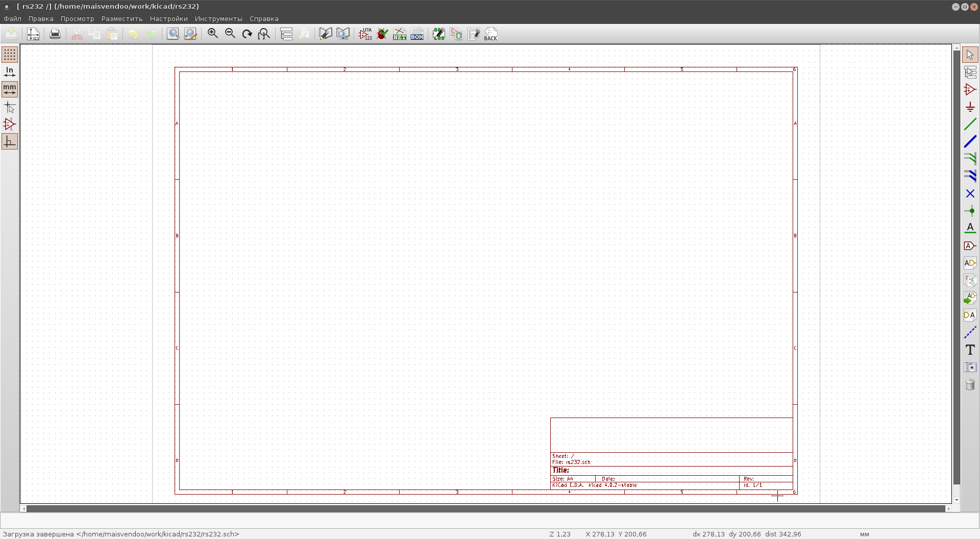Zoom out of the schematic

click(x=230, y=34)
